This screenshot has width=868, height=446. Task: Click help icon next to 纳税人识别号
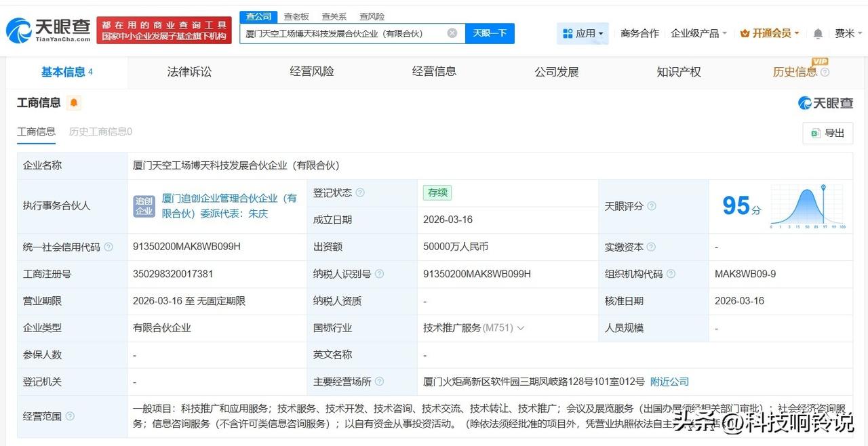(379, 274)
